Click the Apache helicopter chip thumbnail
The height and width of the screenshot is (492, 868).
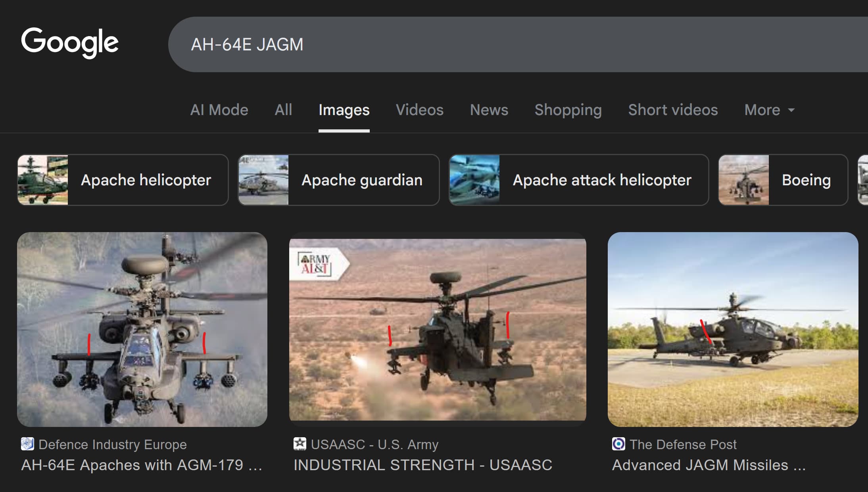point(43,180)
